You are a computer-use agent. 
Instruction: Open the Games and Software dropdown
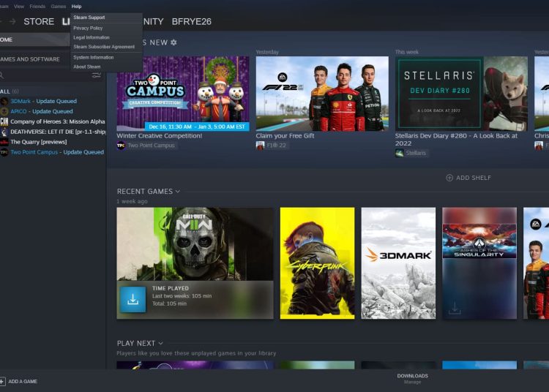[x=30, y=59]
